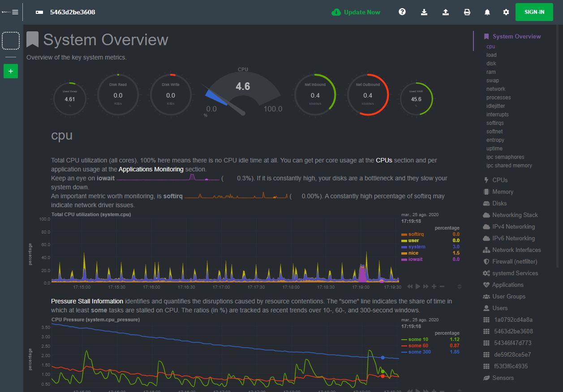Toggle the softirq dimension in CPU legend

[416, 234]
